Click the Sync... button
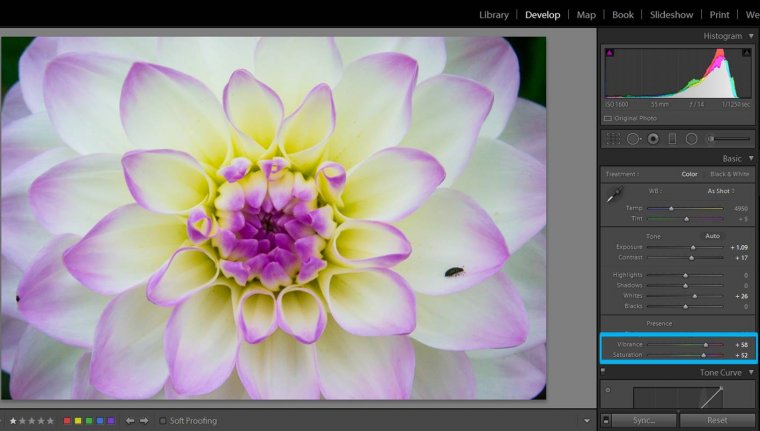The image size is (760, 431). 644,420
